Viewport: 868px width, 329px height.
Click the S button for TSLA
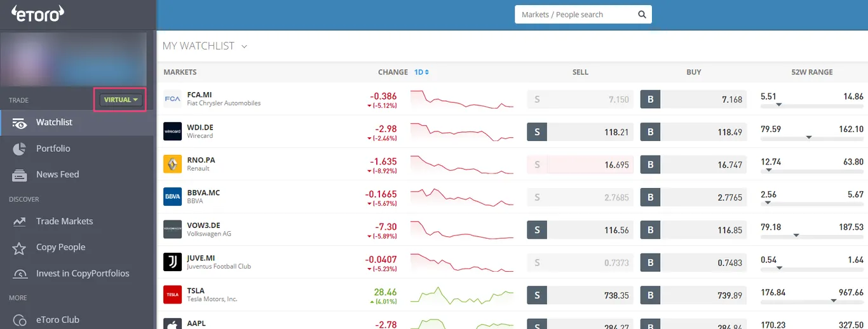[x=537, y=296]
